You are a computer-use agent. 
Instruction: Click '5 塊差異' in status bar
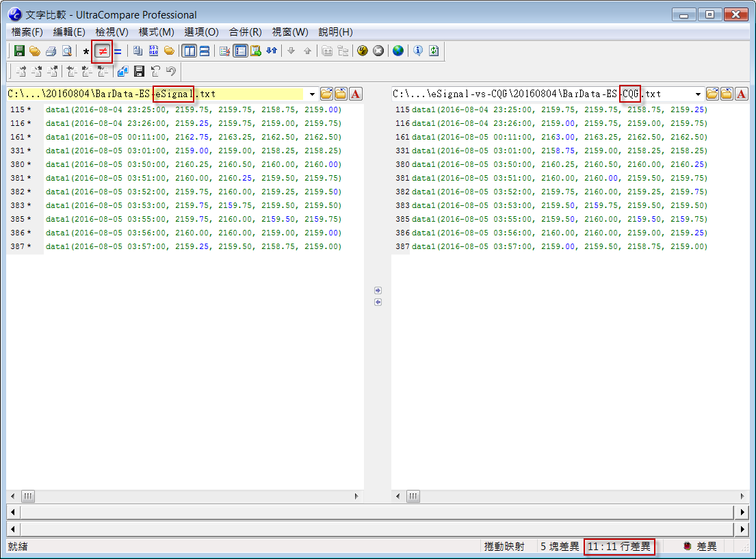[559, 547]
